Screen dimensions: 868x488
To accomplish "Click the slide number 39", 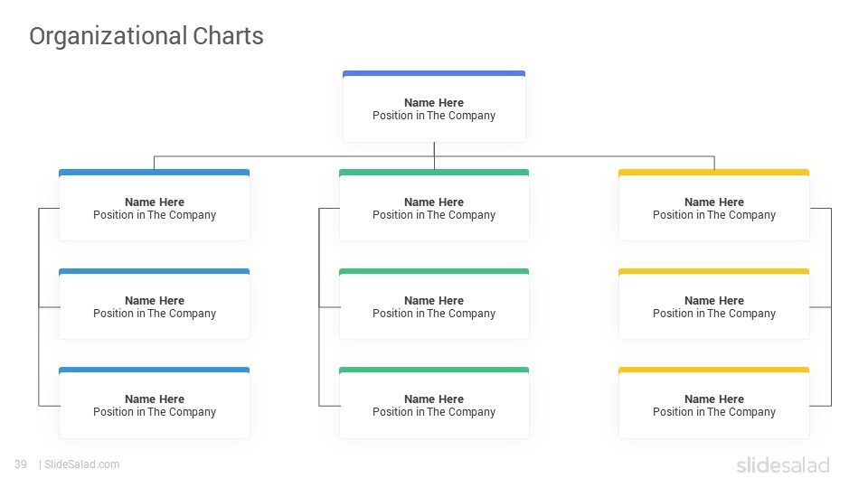I will (21, 465).
